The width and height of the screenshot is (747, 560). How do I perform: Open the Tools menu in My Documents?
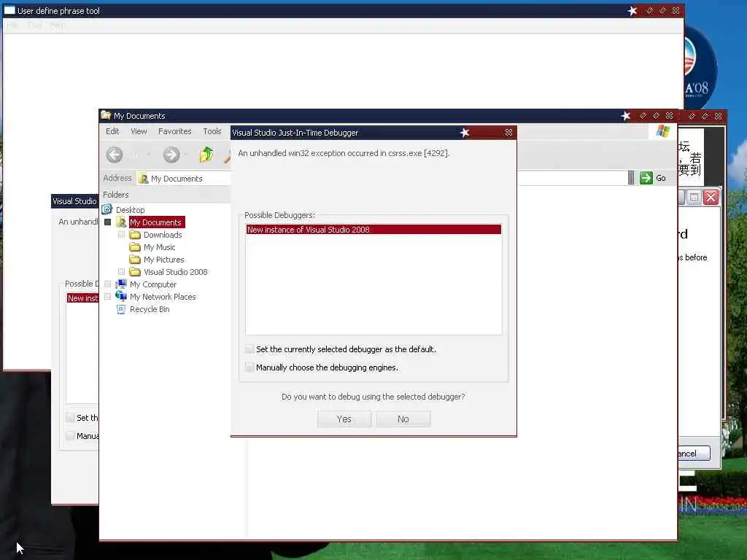(x=212, y=131)
